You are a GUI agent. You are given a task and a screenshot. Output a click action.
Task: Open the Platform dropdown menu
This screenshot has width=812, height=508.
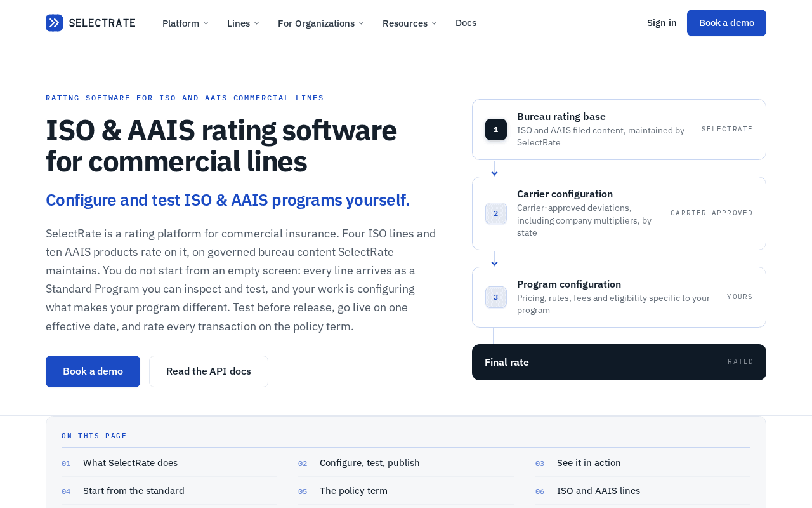tap(185, 23)
